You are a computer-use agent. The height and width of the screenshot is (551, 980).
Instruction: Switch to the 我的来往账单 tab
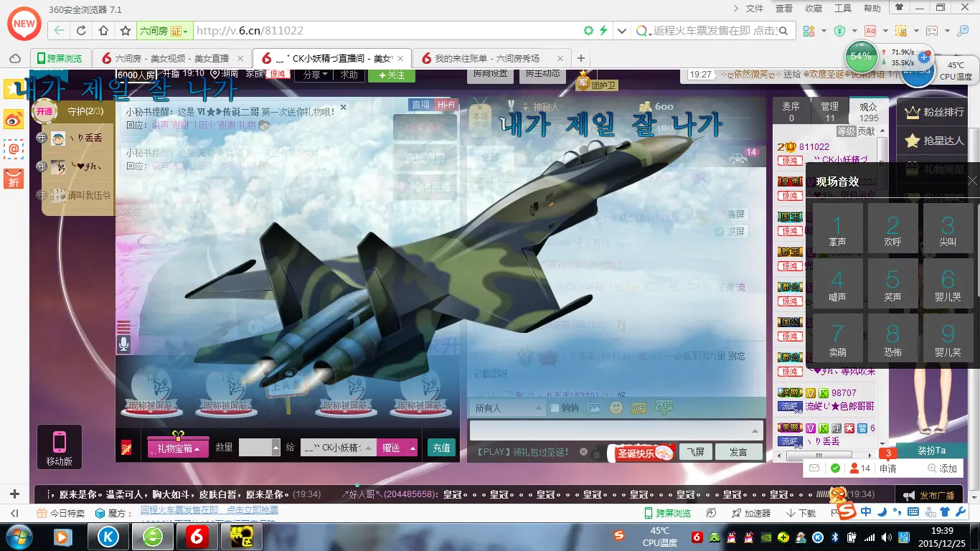(x=492, y=58)
